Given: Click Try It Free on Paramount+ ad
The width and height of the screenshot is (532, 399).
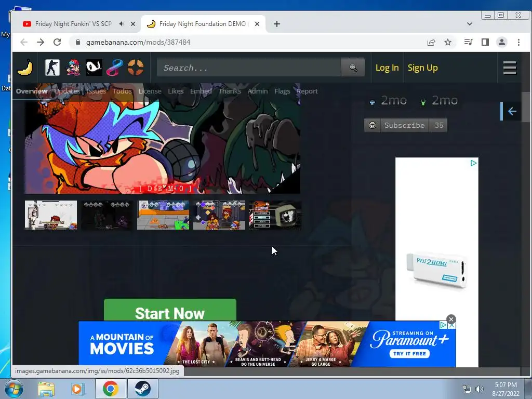Looking at the screenshot, I should (x=409, y=353).
